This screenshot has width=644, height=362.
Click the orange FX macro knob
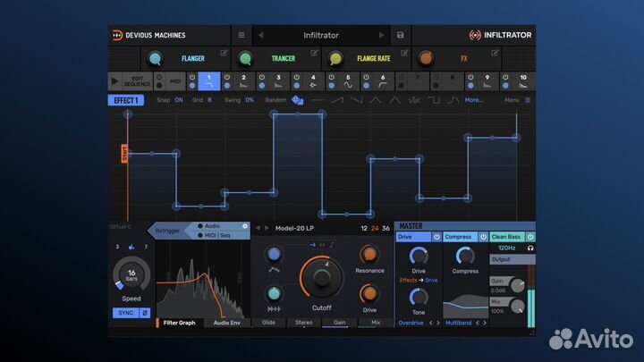(x=426, y=59)
